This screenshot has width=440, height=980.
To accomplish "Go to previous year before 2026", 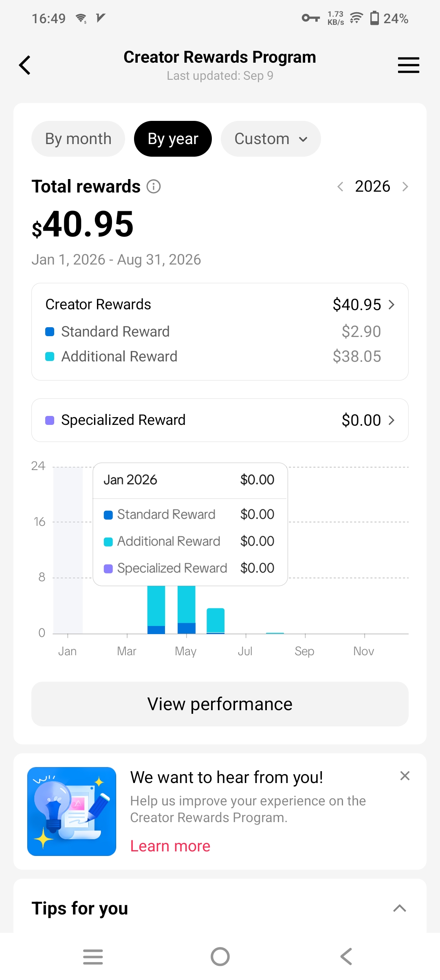I will pos(341,187).
